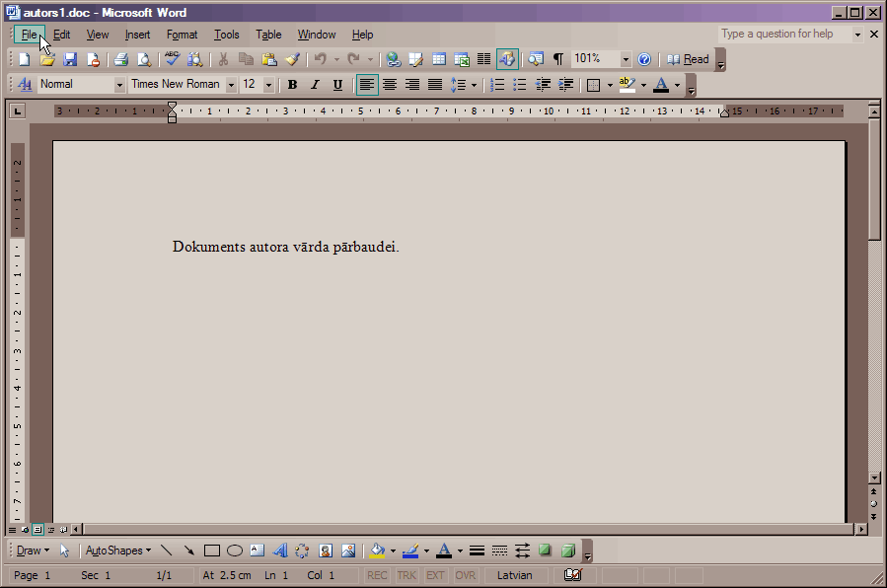Apply bulleted list formatting
Image resolution: width=887 pixels, height=588 pixels.
[x=520, y=85]
